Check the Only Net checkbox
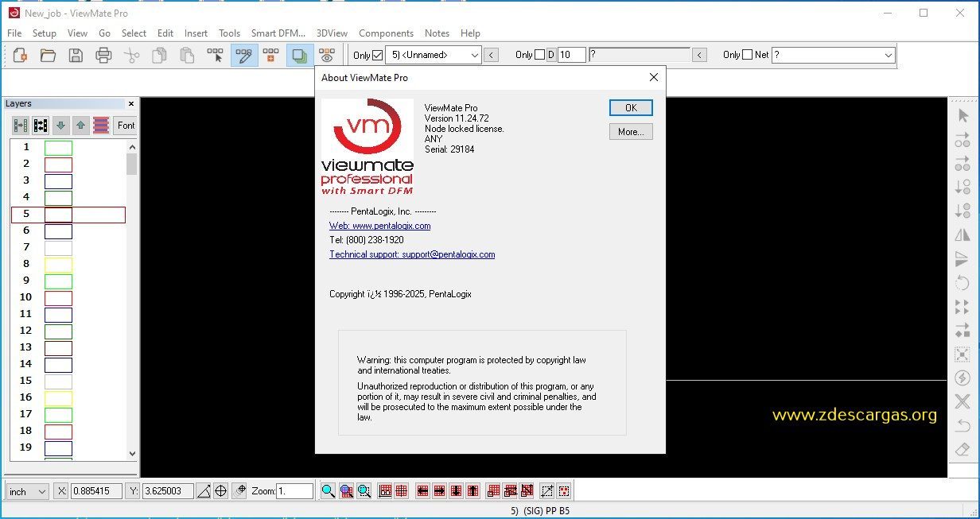This screenshot has width=980, height=519. click(747, 55)
